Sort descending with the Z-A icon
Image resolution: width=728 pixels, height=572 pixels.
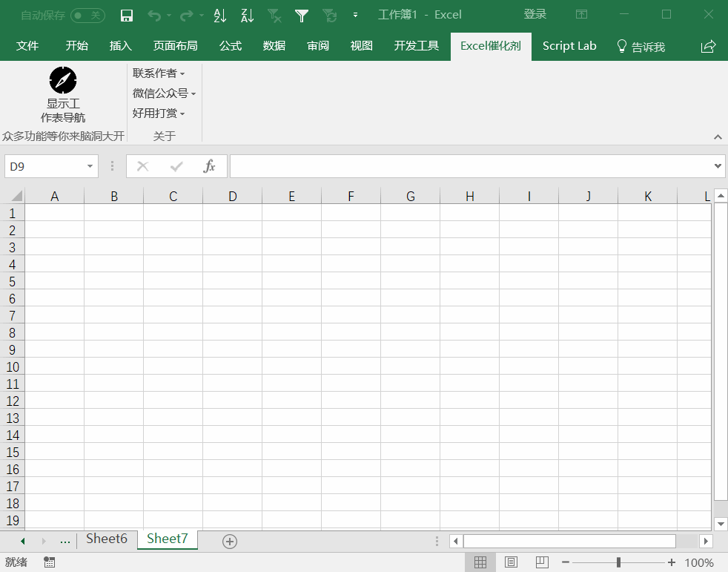pos(247,16)
